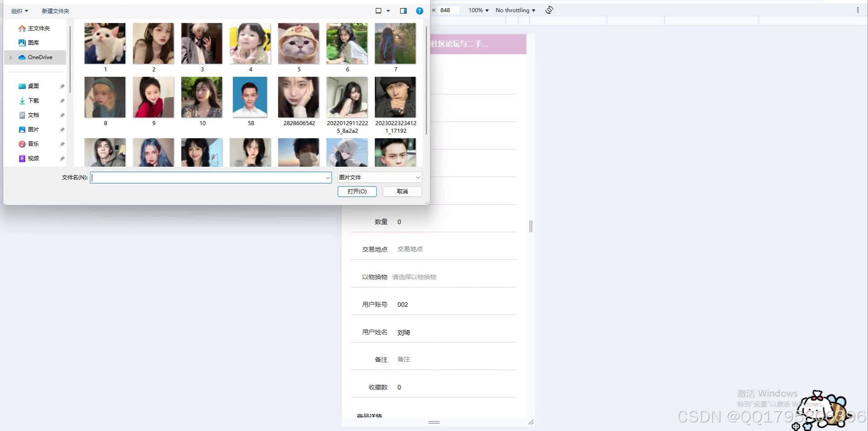Unpin the 文档 (Documents) sidebar entry

(62, 115)
